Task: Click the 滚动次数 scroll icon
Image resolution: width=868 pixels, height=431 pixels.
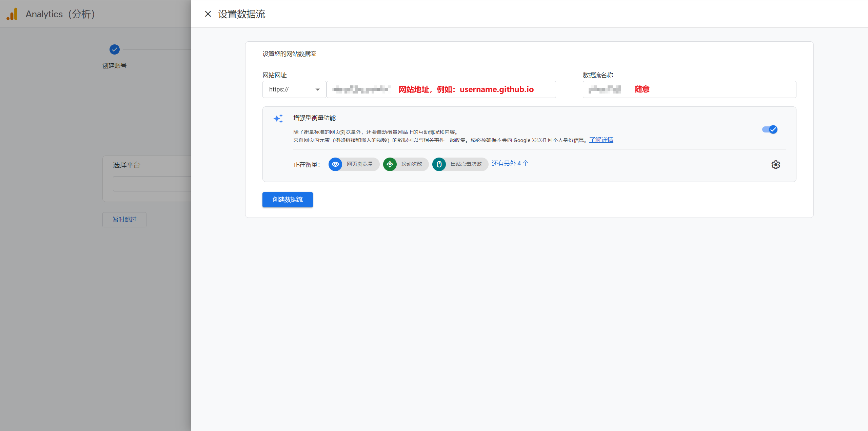Action: click(390, 164)
